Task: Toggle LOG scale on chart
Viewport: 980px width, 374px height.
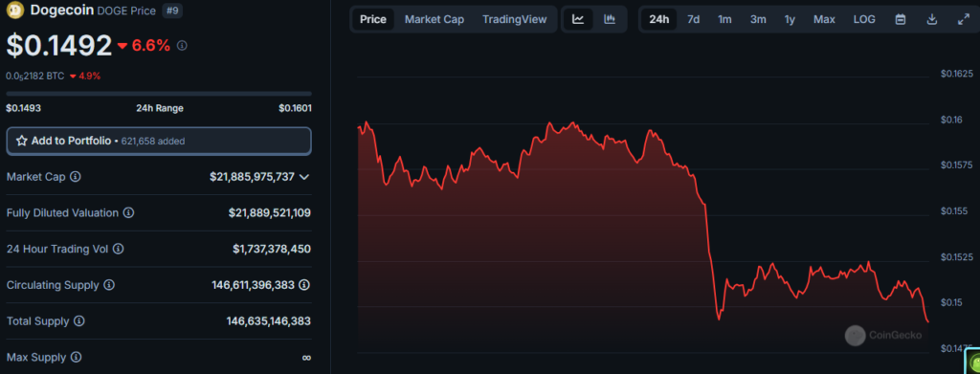Action: click(864, 19)
